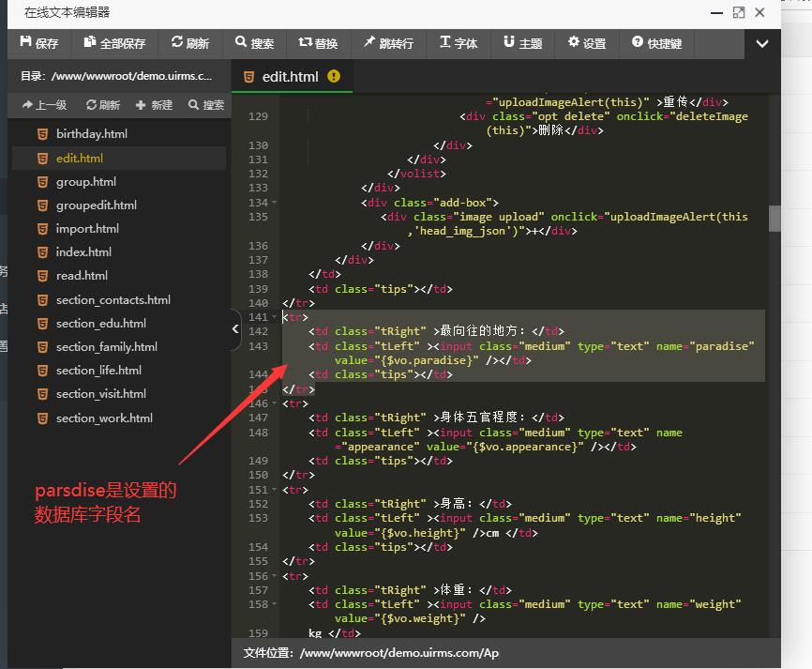Click 全部保存 to save all files
The width and height of the screenshot is (812, 669).
pyautogui.click(x=114, y=43)
